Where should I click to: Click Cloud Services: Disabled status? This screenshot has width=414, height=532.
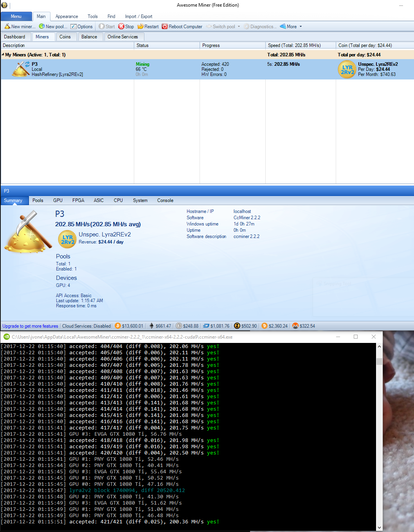pyautogui.click(x=86, y=326)
